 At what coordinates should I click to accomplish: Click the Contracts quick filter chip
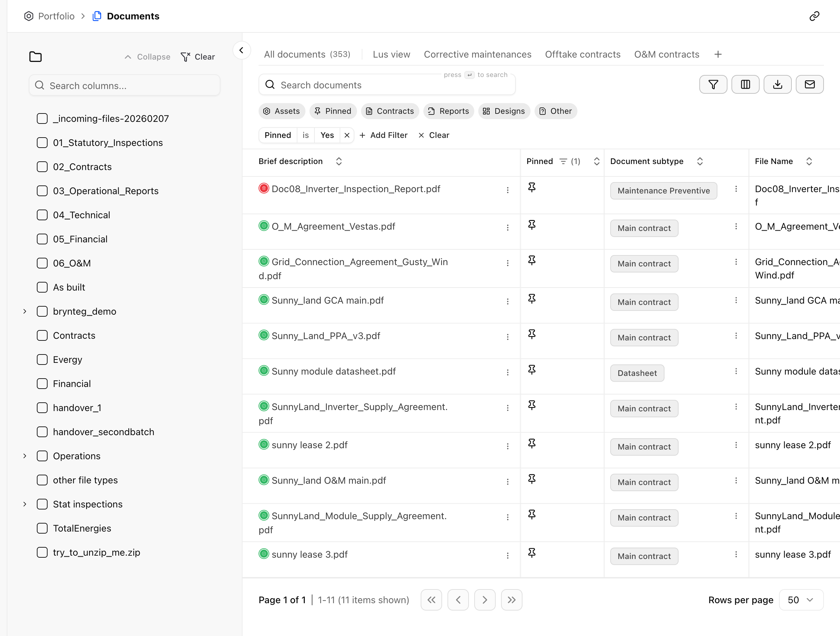(390, 111)
